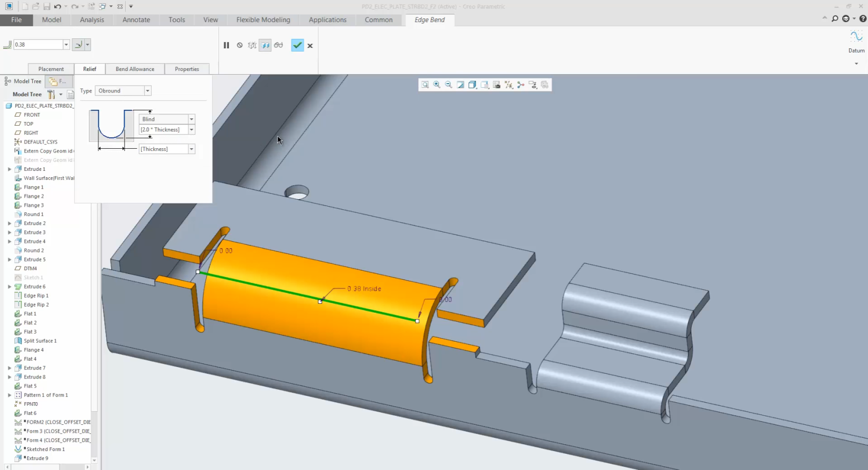Cancel the edge bend with X button
The image size is (868, 470).
[x=310, y=46]
